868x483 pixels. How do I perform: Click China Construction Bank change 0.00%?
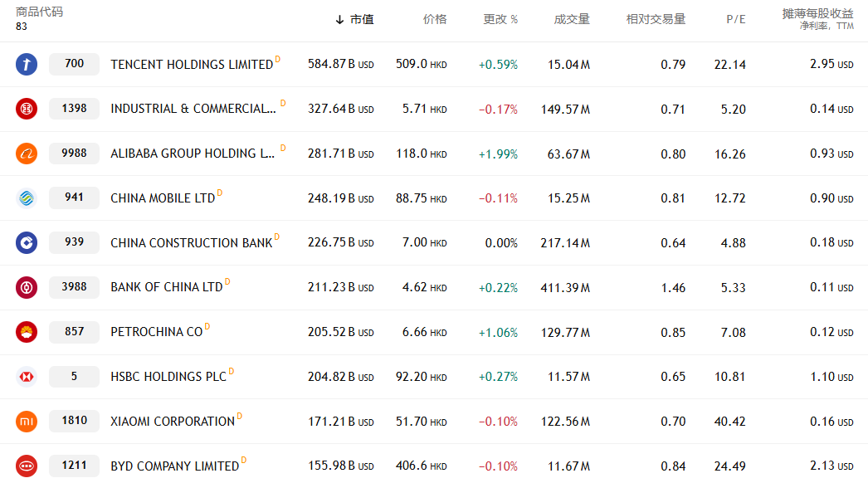pyautogui.click(x=501, y=243)
